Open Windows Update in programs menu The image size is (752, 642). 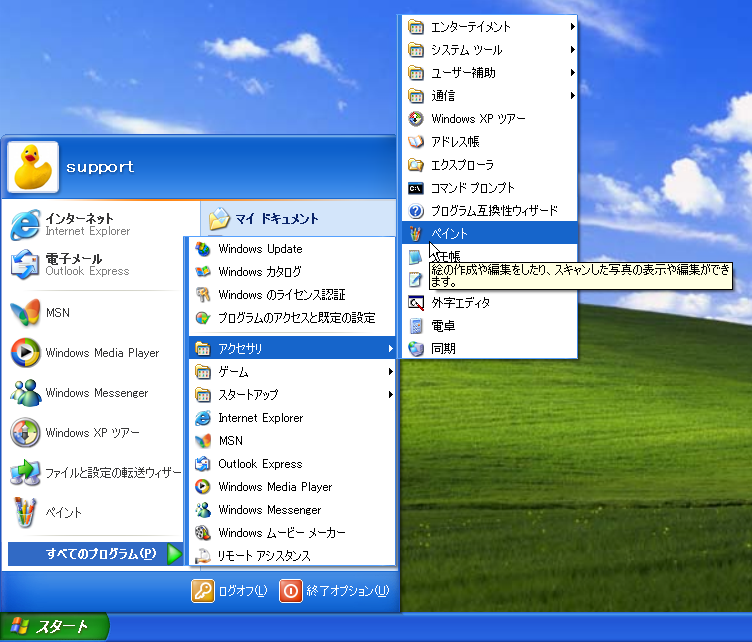[x=292, y=249]
